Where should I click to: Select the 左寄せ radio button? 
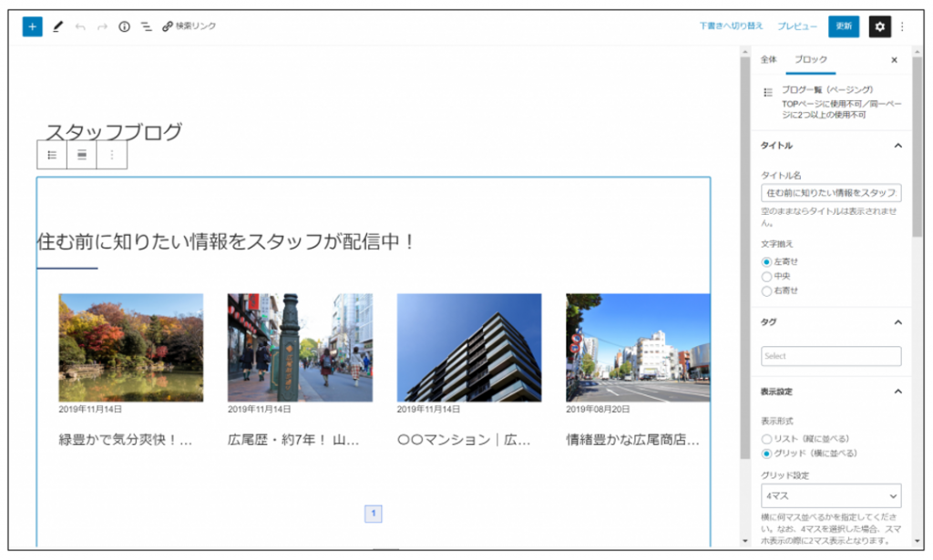click(766, 261)
